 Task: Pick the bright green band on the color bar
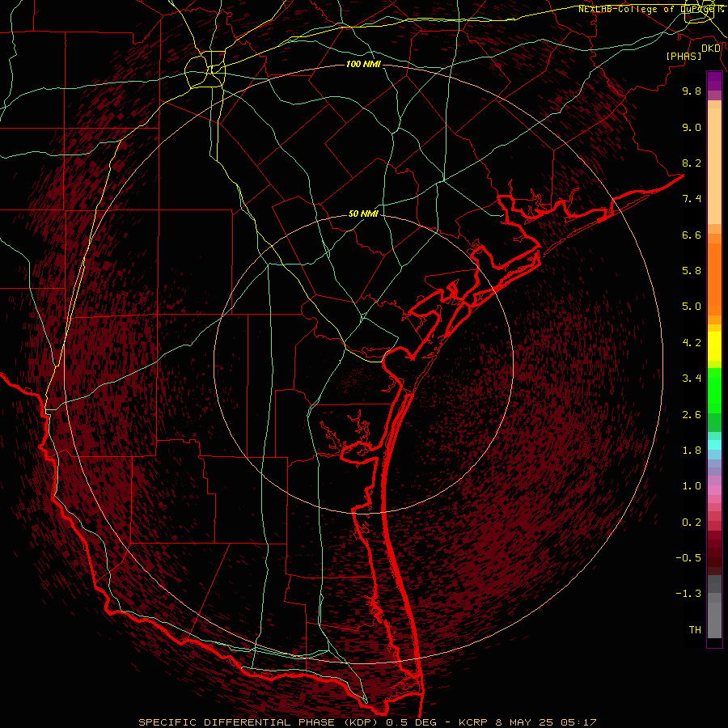(714, 390)
